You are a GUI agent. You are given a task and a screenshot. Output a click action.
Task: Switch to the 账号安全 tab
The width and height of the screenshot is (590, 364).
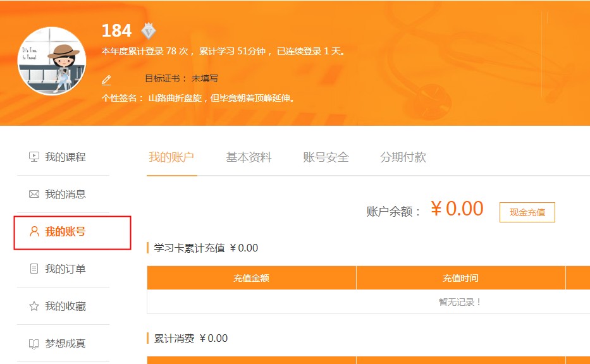[326, 157]
